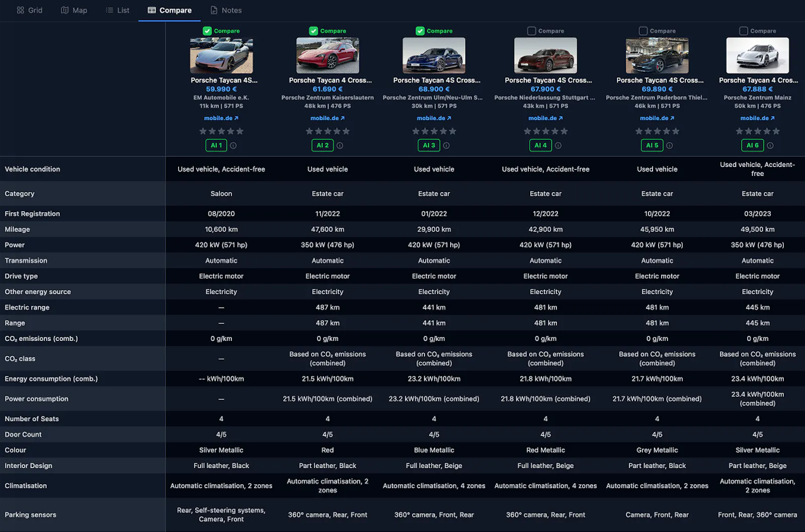Click info icon next to AI 6 badge
This screenshot has width=805, height=532.
click(x=770, y=145)
